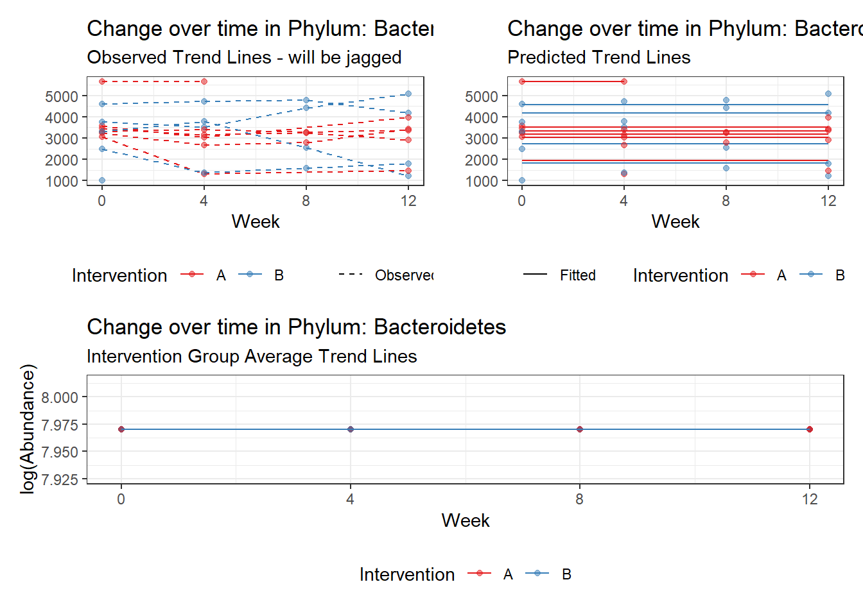Screen dimensions: 863x616
Task: Click the blue B legend marker in the Observed plot legend
Action: pos(250,275)
